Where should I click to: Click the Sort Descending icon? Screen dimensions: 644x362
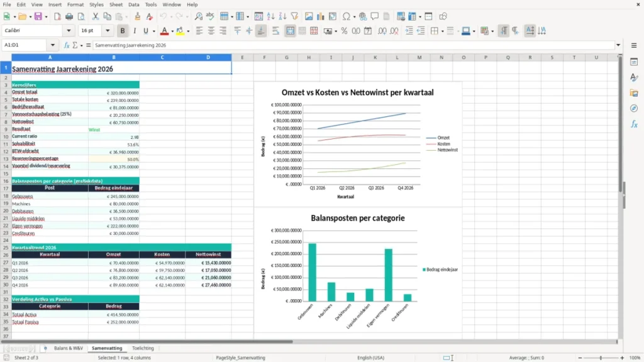pos(282,16)
